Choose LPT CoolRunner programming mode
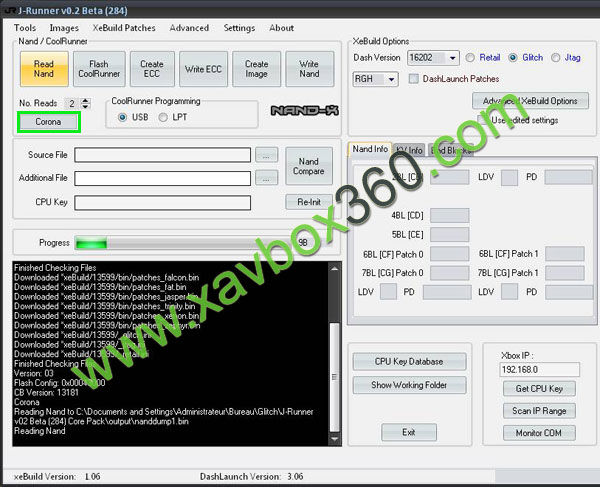The height and width of the screenshot is (487, 600). click(x=163, y=117)
